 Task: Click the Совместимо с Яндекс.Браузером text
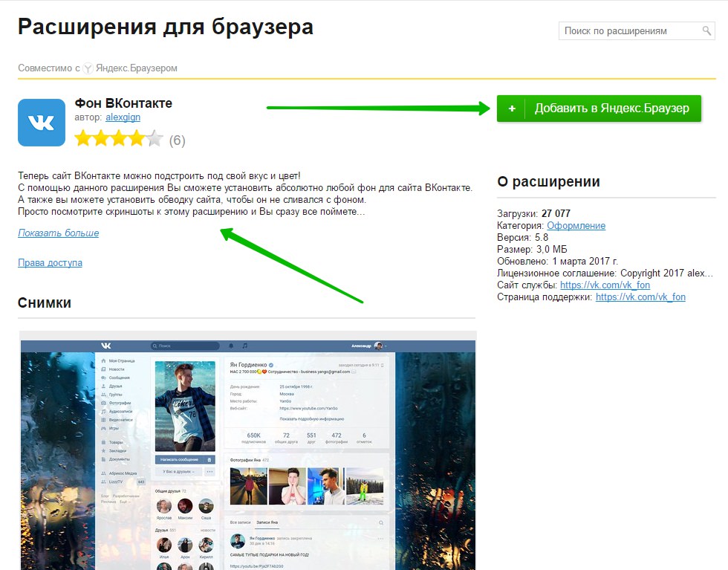[x=97, y=68]
